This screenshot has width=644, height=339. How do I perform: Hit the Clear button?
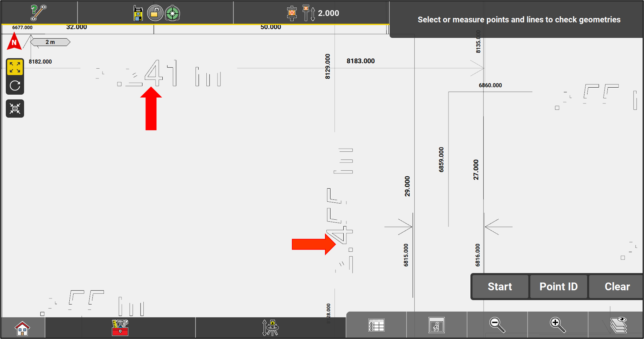[617, 287]
